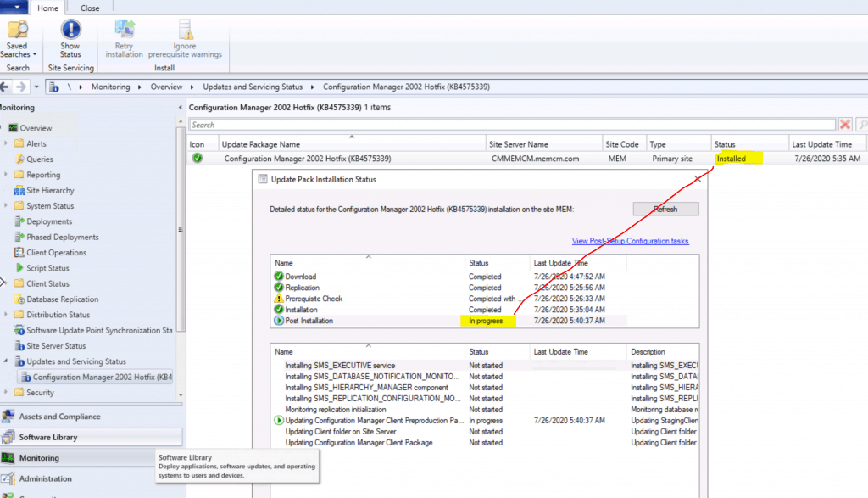
Task: Clear the search with the red X
Action: (x=845, y=125)
